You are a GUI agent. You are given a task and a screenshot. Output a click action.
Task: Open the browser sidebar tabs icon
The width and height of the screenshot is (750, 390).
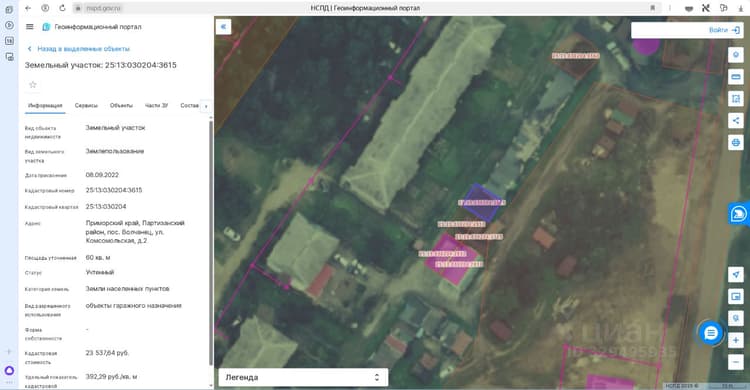point(9,9)
